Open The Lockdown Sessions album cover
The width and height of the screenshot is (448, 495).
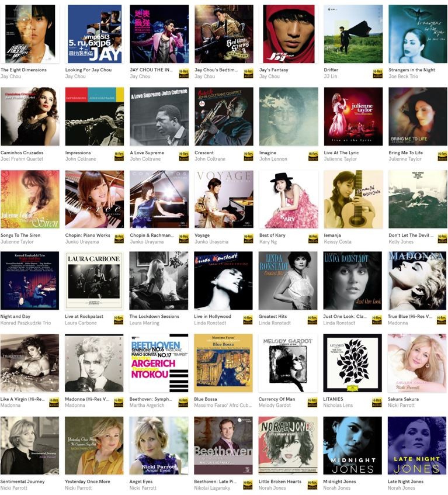[x=159, y=281]
